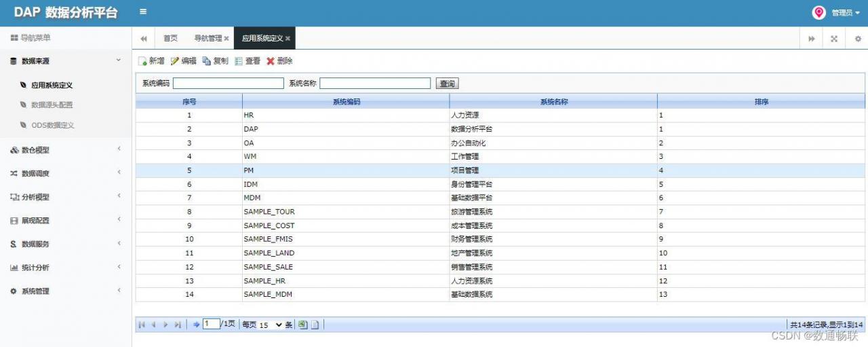Switch to the 首页 tab
Viewport: 868px width, 347px height.
pyautogui.click(x=170, y=39)
